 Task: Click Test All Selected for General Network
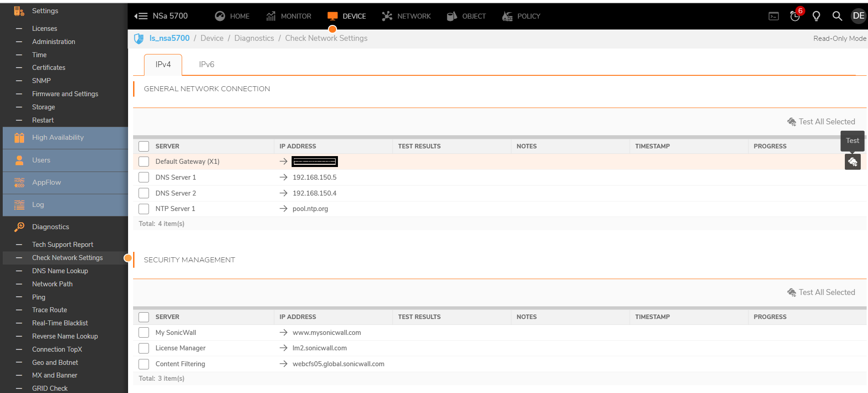(x=821, y=122)
